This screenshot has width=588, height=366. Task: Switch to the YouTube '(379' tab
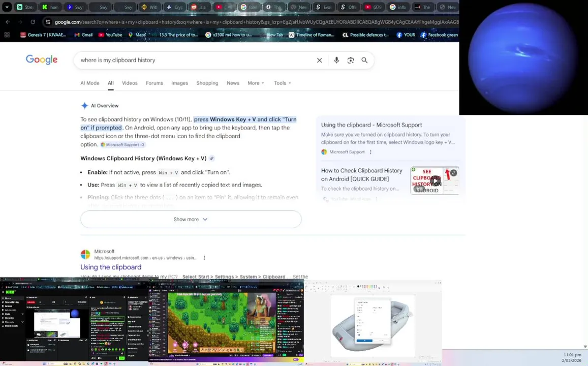(x=373, y=7)
